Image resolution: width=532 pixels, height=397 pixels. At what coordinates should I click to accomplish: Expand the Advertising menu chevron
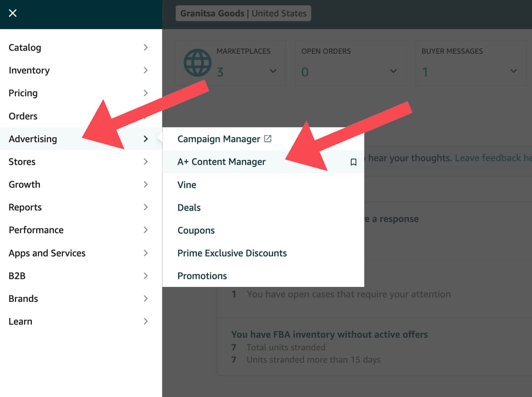pos(146,139)
